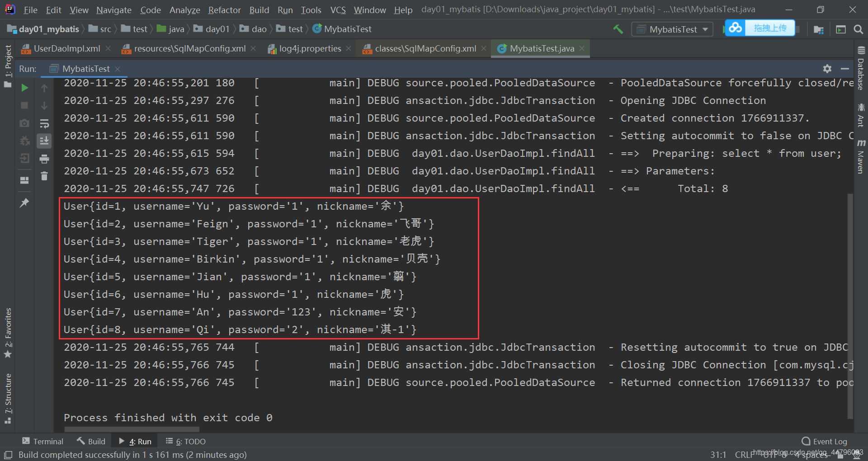
Task: Click java folder in navigation breadcrumb
Action: (171, 29)
